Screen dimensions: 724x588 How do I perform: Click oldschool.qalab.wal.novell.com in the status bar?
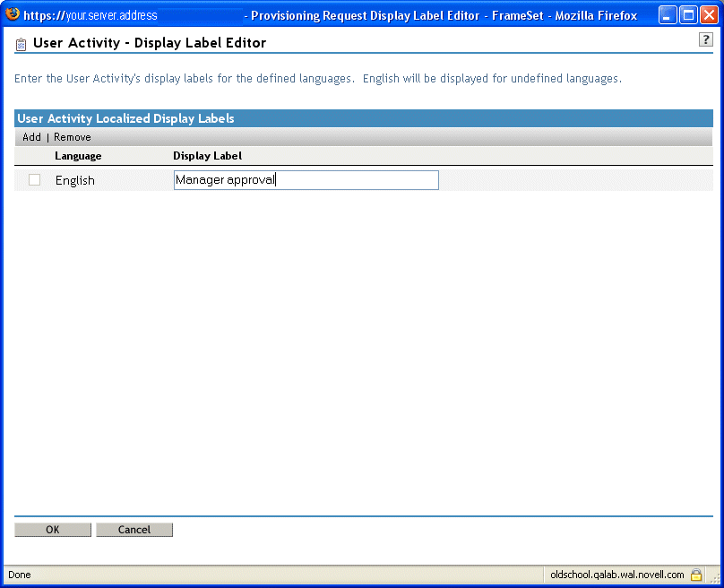(x=616, y=575)
